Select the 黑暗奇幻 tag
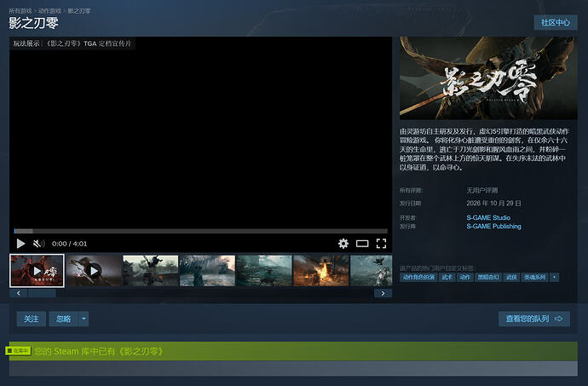Viewport: 588px width, 386px height. 488,277
